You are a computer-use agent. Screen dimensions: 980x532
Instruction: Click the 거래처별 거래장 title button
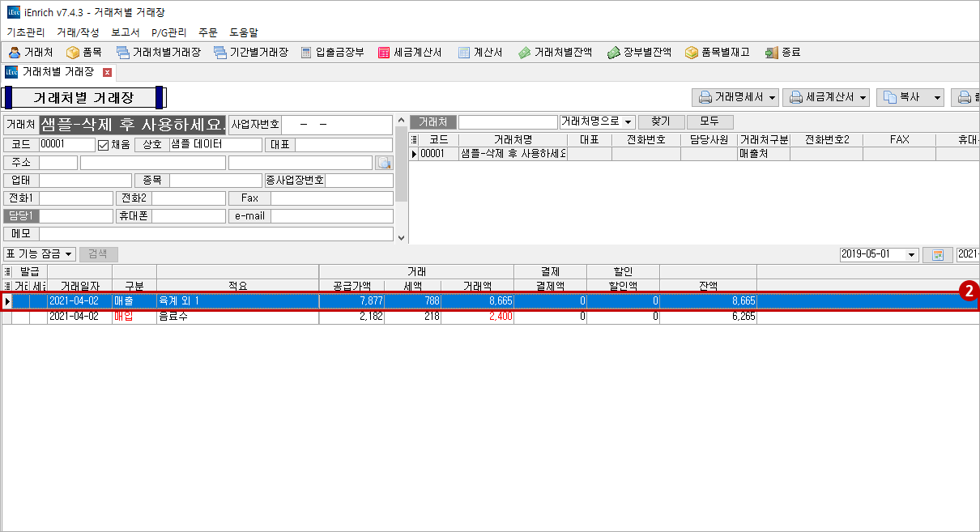point(83,97)
